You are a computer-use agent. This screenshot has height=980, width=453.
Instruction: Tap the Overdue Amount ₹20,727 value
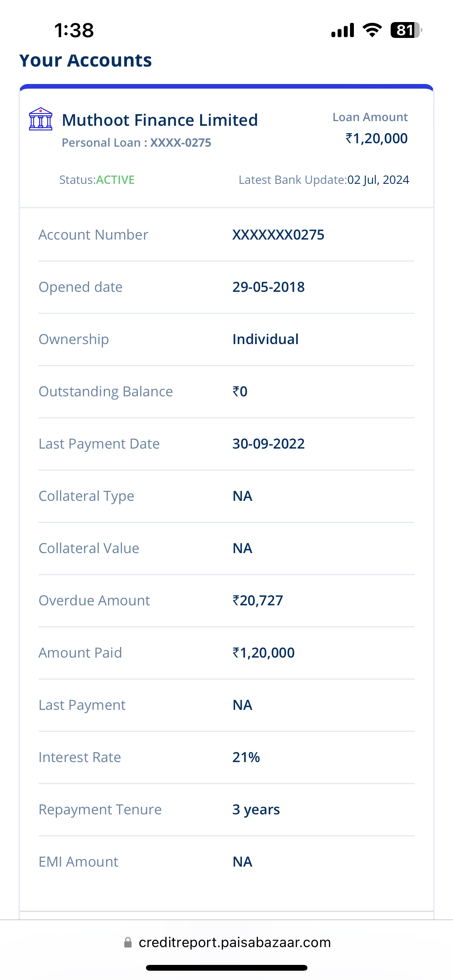pyautogui.click(x=257, y=601)
